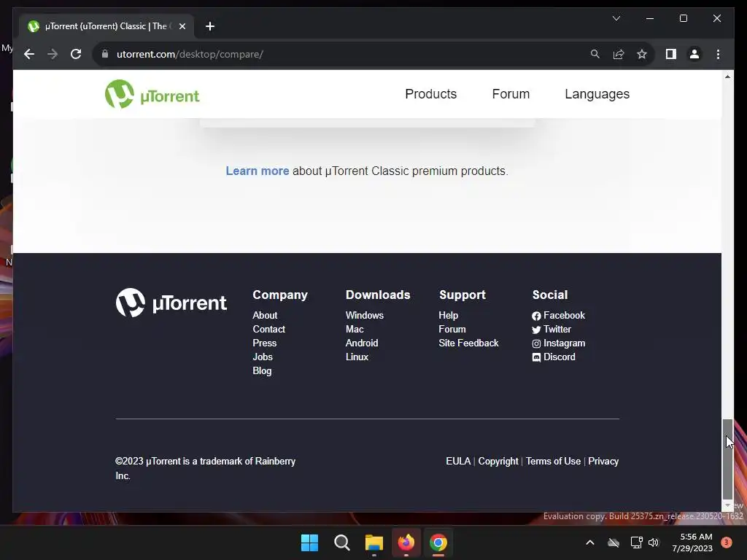Viewport: 747px width, 560px height.
Task: Open the About link under Company
Action: (265, 315)
